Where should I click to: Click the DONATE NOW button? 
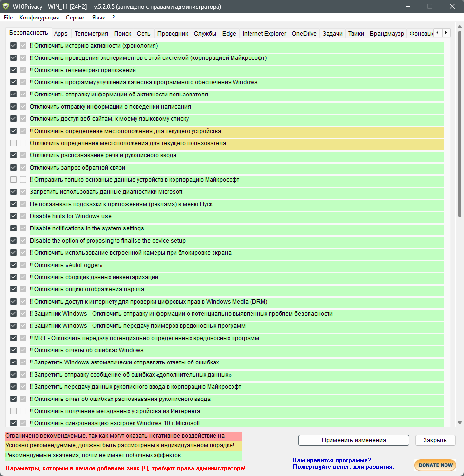435,465
